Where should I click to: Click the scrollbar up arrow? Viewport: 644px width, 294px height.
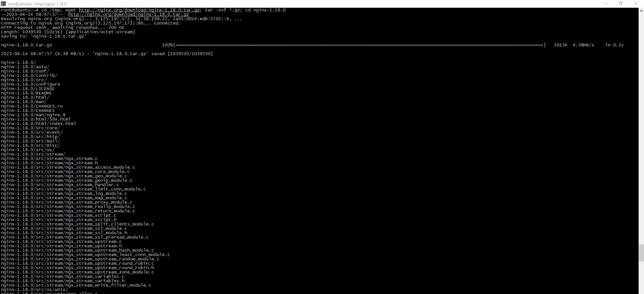(x=641, y=10)
